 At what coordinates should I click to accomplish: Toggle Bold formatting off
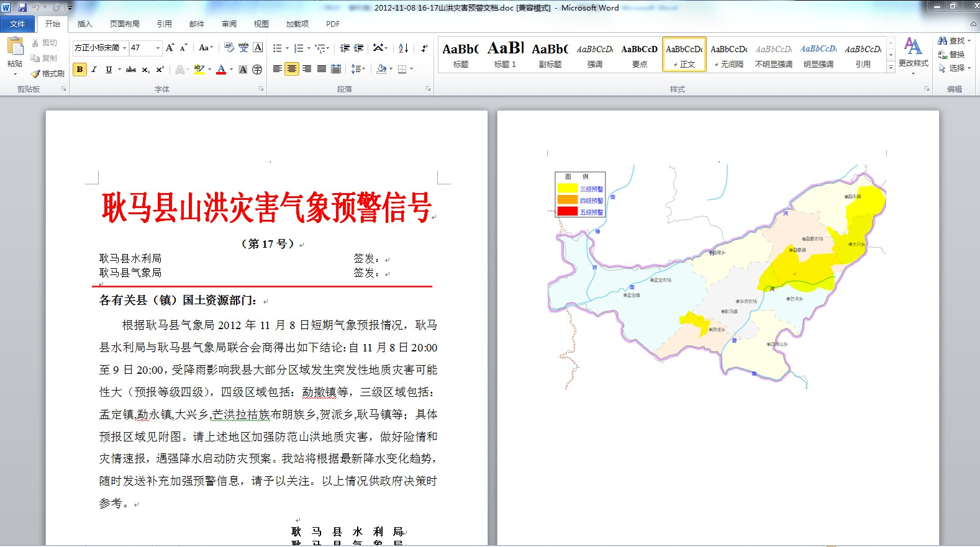(x=79, y=70)
